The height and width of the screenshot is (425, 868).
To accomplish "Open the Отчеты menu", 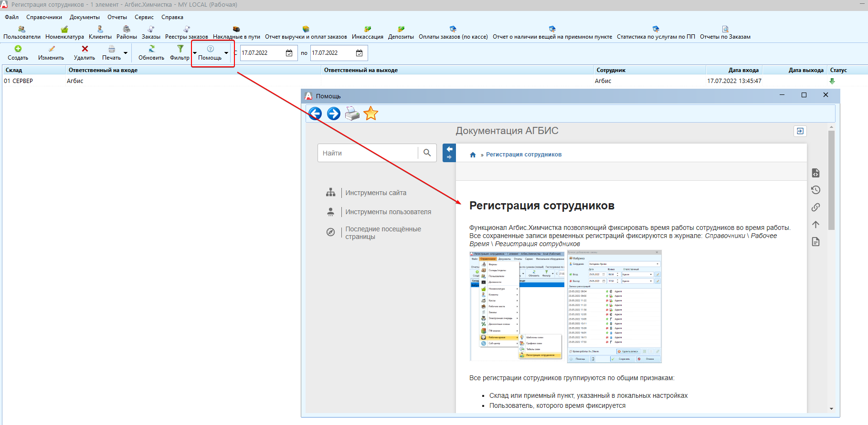I will (117, 17).
